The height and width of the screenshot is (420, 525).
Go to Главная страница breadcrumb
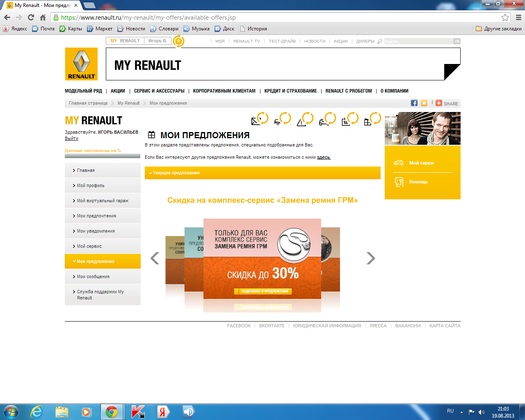tap(88, 103)
